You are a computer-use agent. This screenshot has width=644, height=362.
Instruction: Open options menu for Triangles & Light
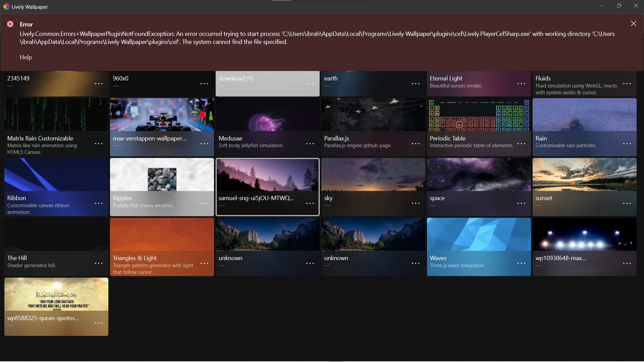(x=204, y=263)
